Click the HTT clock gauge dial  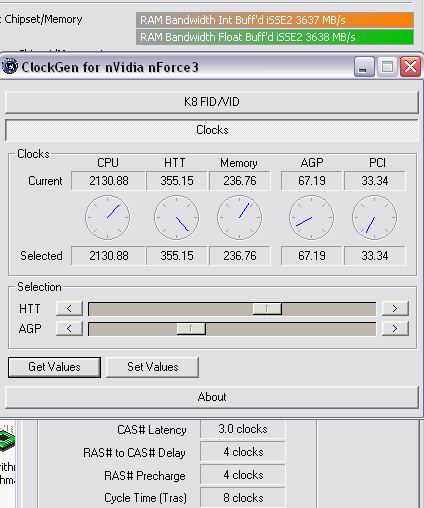177,217
